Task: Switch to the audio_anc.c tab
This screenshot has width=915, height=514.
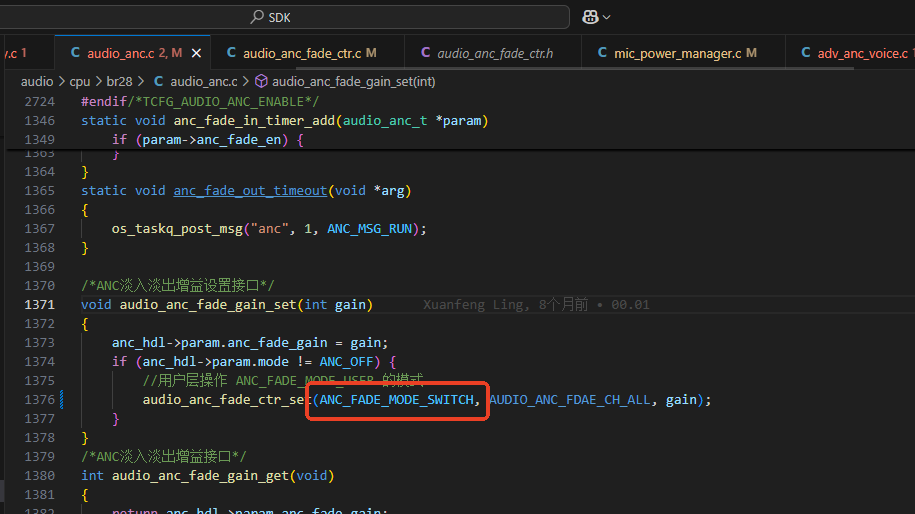Action: pos(132,53)
